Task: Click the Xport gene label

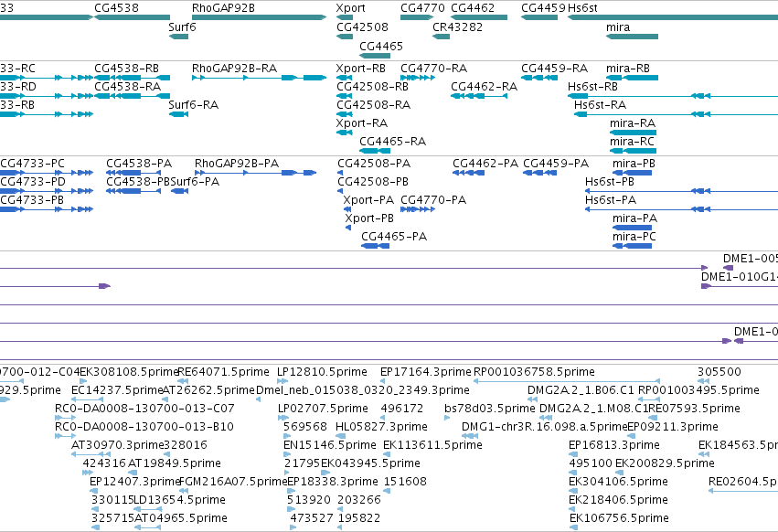Action: click(350, 8)
